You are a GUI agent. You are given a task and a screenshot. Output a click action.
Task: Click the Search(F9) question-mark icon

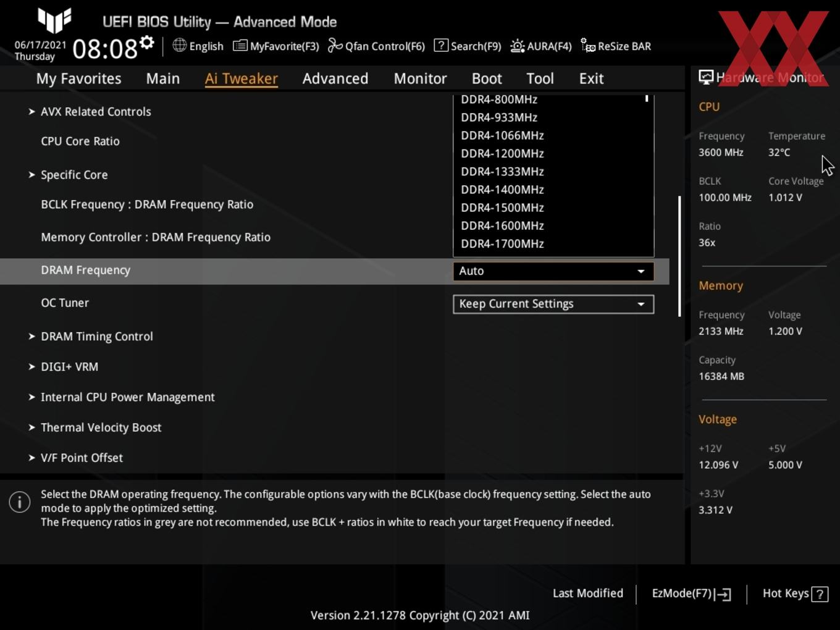pyautogui.click(x=441, y=45)
